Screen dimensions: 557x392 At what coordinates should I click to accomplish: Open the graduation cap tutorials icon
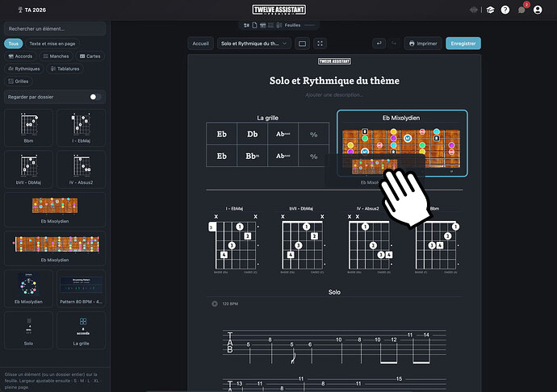pyautogui.click(x=490, y=10)
